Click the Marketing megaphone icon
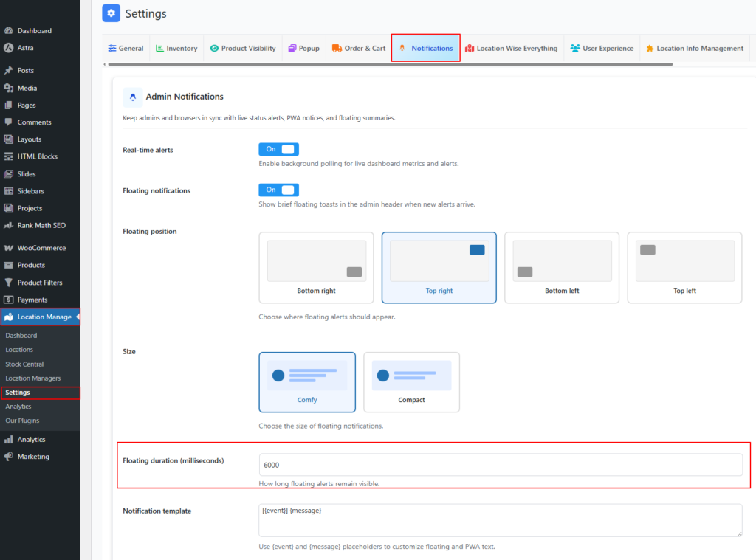Viewport: 756px width, 560px height. click(8, 457)
